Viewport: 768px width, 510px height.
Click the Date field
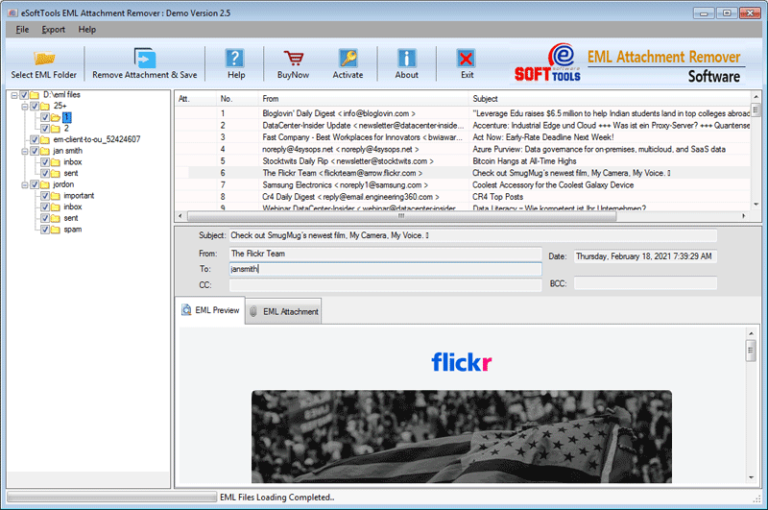tap(645, 256)
